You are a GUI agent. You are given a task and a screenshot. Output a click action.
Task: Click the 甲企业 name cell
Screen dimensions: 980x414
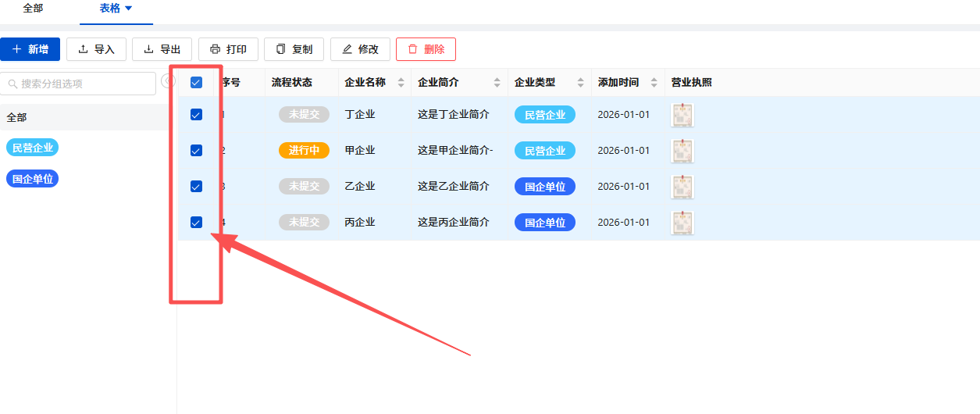[x=360, y=151]
